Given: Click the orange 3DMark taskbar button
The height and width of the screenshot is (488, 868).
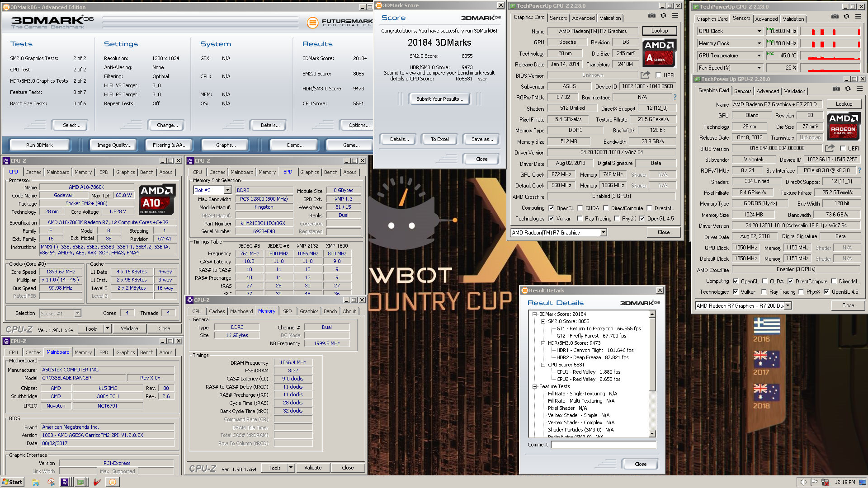Looking at the screenshot, I should pos(113,482).
